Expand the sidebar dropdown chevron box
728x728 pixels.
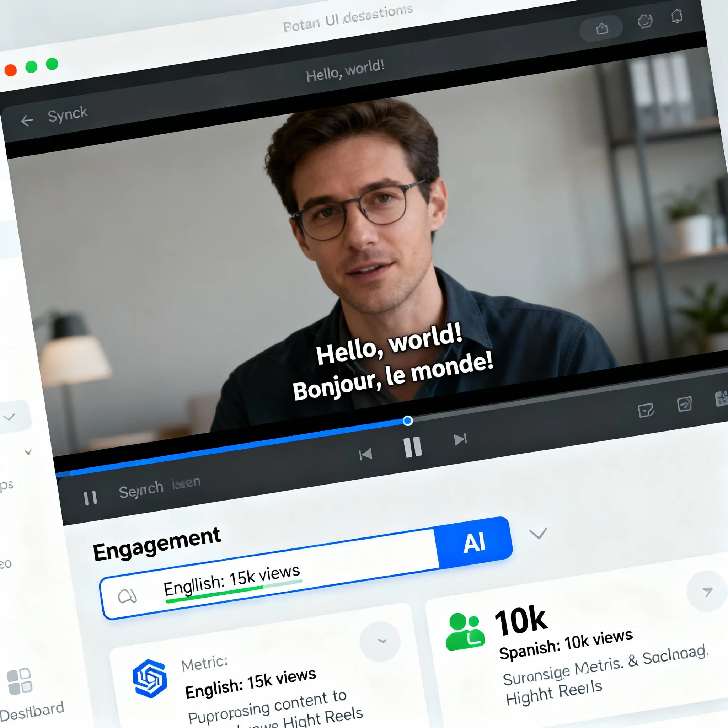point(11,416)
